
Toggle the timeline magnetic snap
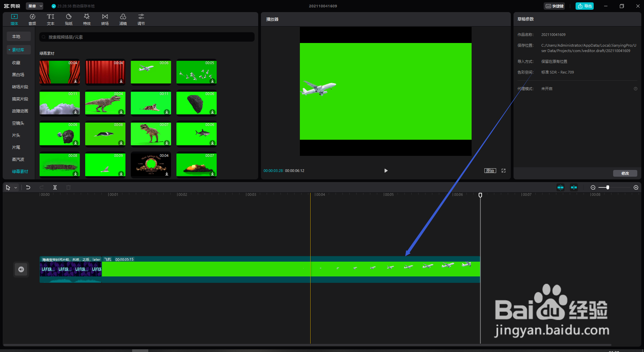[x=560, y=187]
